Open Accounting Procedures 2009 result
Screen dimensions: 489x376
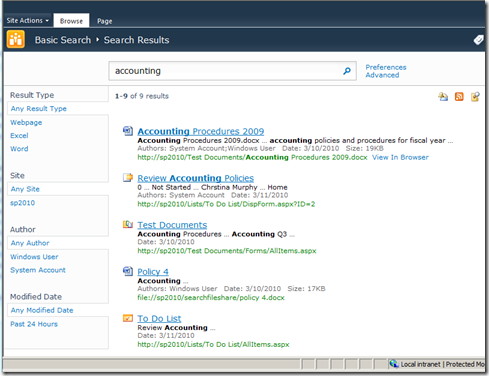201,131
